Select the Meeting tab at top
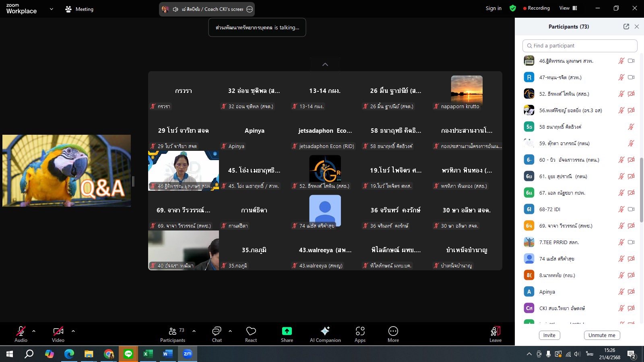Viewport: 644px width, 362px height. pos(79,9)
